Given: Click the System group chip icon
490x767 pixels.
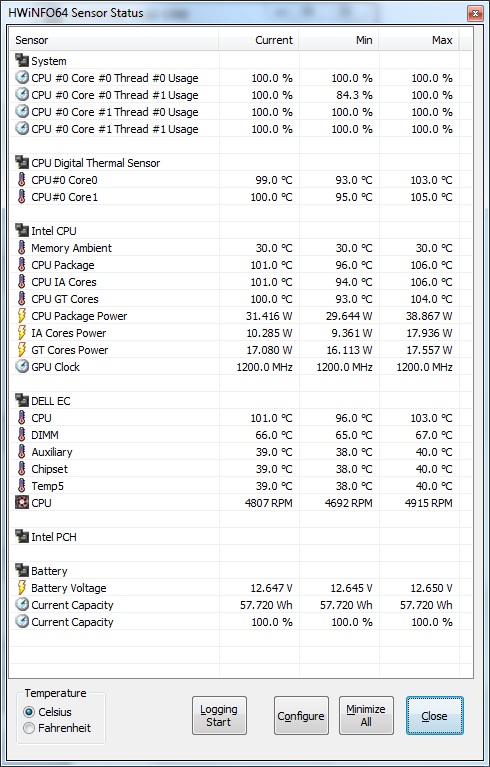Looking at the screenshot, I should click(x=22, y=61).
